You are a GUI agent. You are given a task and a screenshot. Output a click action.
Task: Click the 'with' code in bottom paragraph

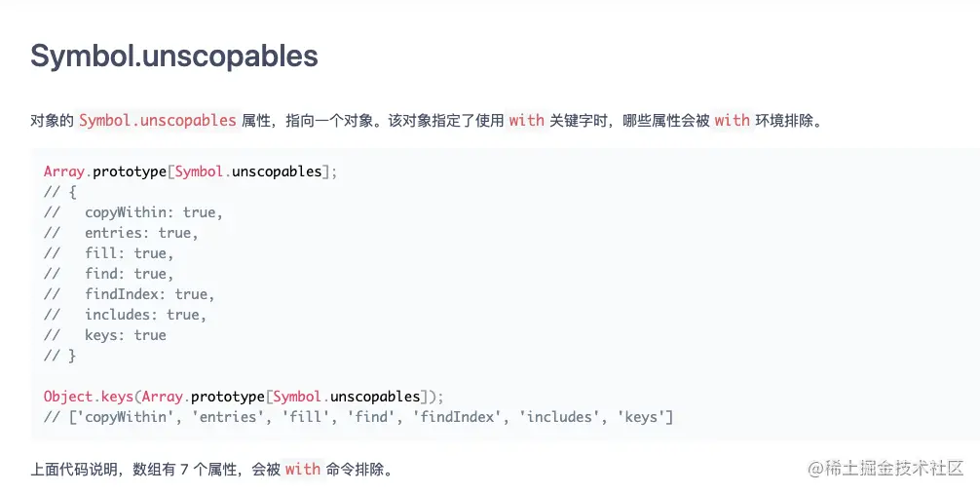302,470
